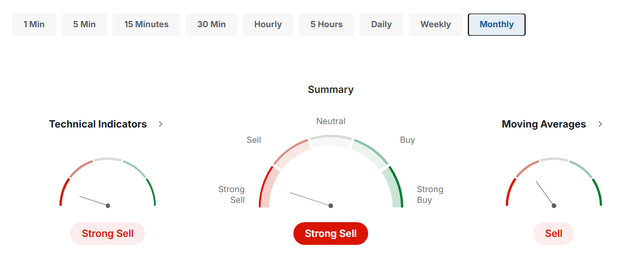
Task: Show the Daily timeframe analysis
Action: 381,24
